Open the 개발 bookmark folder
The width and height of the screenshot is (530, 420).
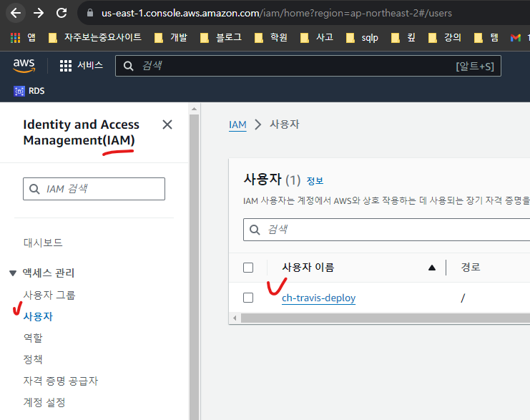click(171, 37)
